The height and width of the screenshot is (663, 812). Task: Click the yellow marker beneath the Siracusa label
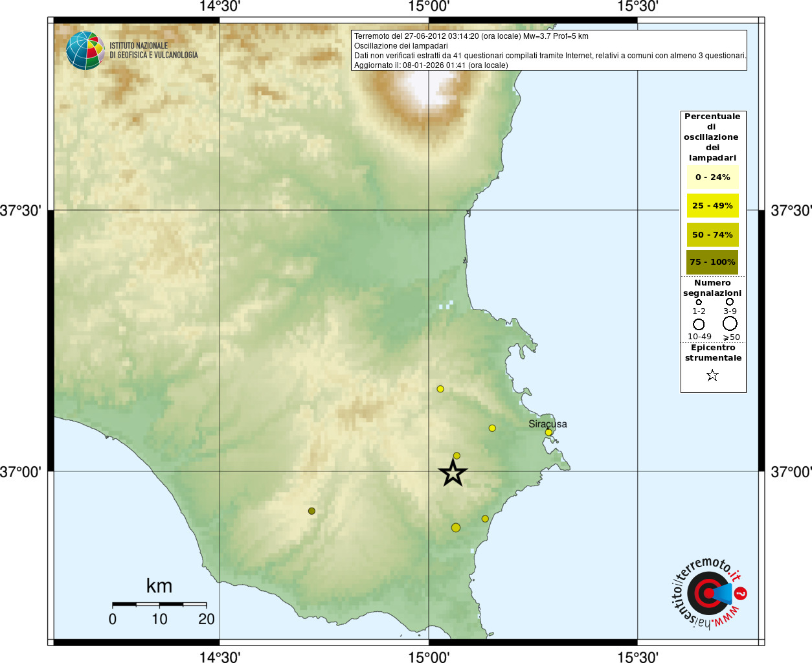pos(548,433)
